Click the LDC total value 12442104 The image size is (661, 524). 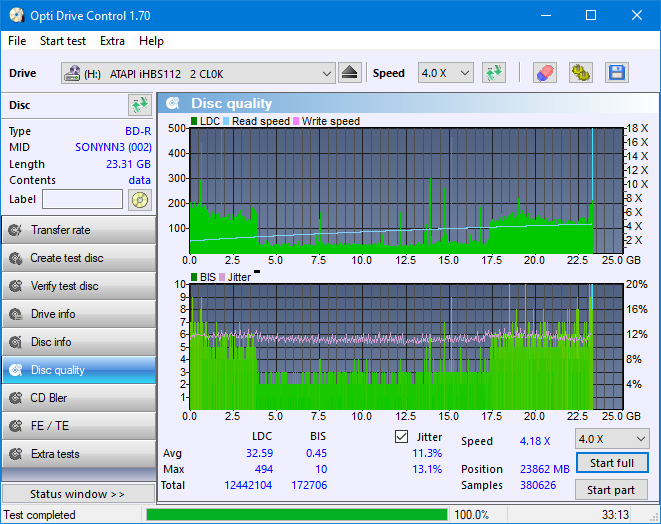coord(248,485)
